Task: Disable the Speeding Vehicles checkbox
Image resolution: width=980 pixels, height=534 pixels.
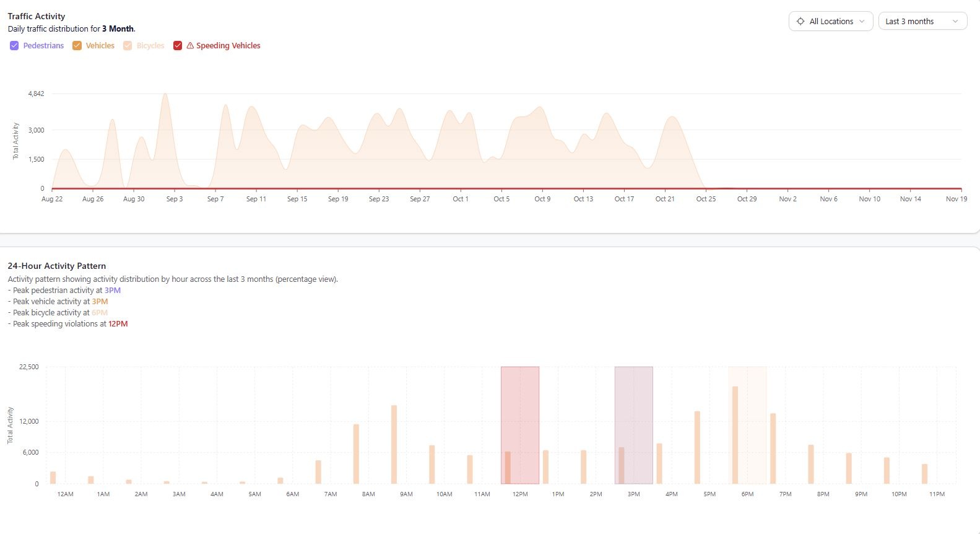Action: pyautogui.click(x=178, y=46)
